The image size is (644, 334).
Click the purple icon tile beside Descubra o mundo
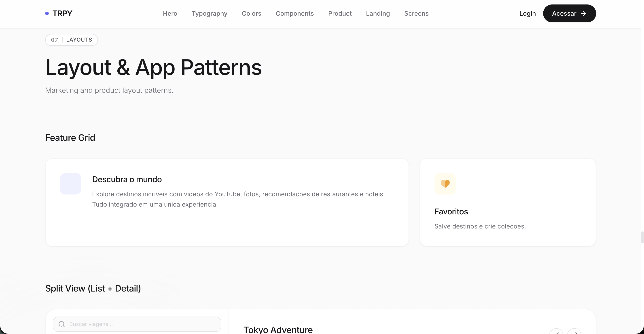[x=71, y=184]
